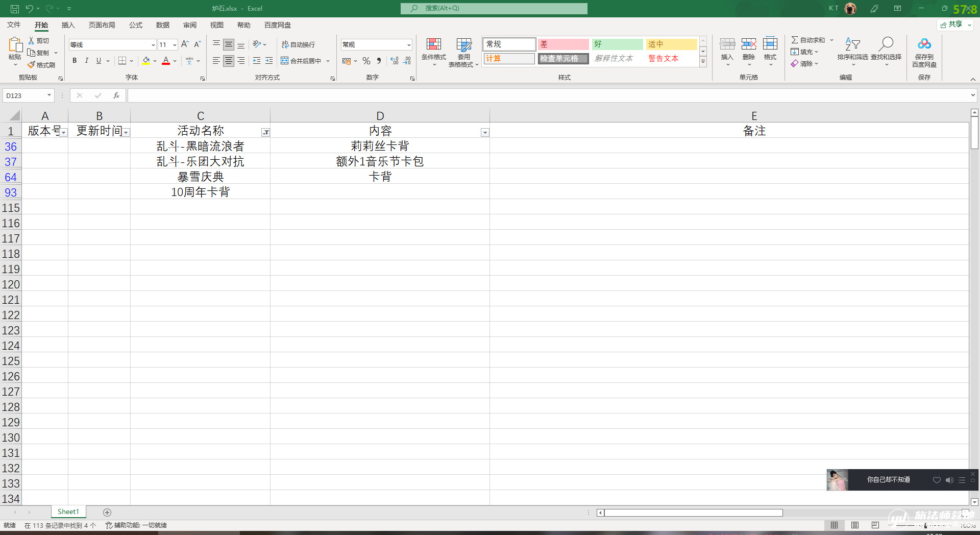Click Find and Select magnifier icon
The image size is (980, 535).
(886, 45)
